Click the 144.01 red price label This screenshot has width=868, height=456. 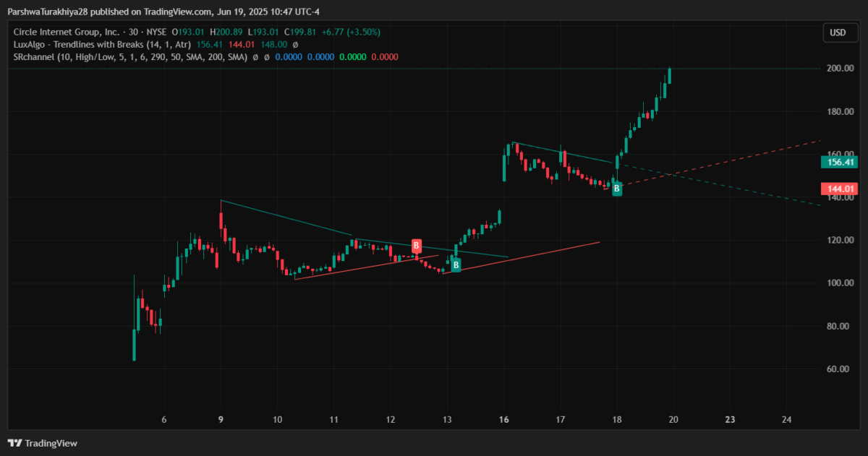point(840,189)
